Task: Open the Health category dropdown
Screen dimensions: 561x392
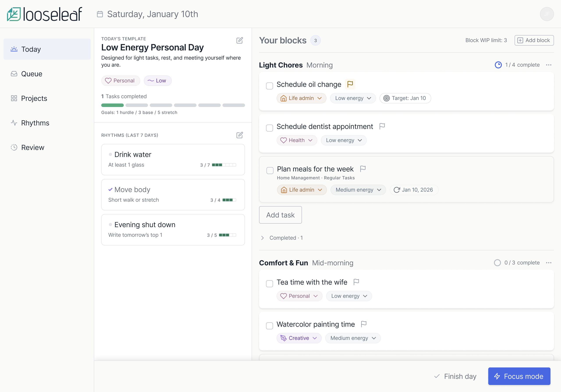Action: (x=296, y=140)
